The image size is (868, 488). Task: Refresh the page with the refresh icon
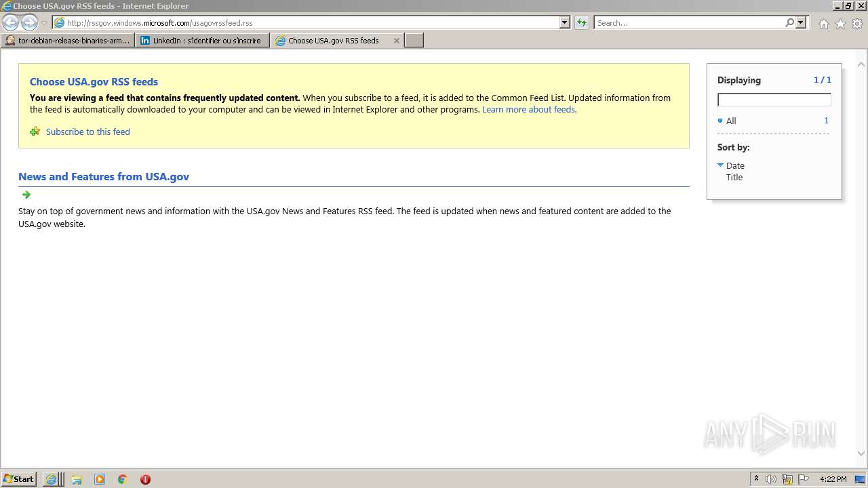[x=582, y=22]
